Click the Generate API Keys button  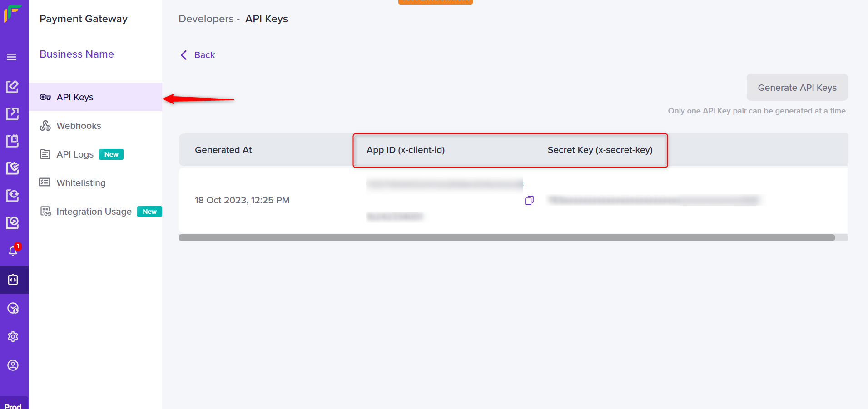797,87
